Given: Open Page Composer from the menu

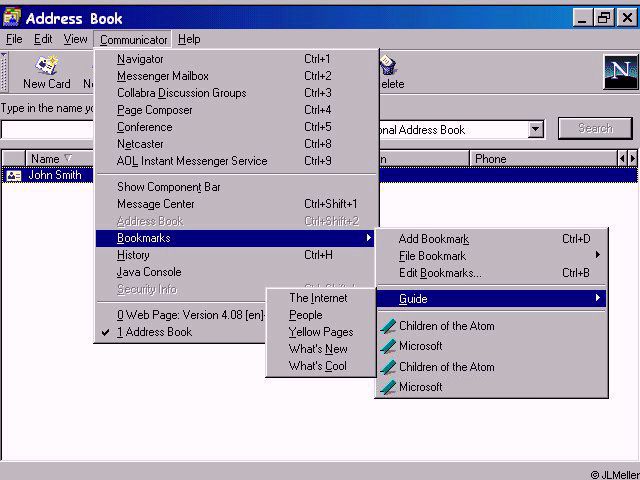Looking at the screenshot, I should (x=237, y=110).
